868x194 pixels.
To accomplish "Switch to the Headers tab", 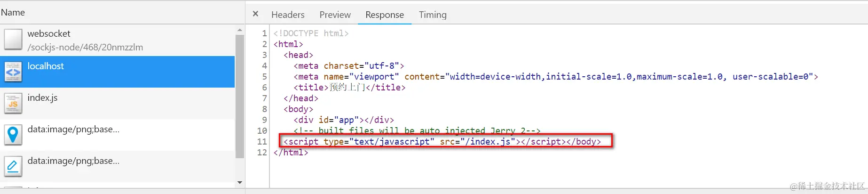I will pyautogui.click(x=288, y=15).
